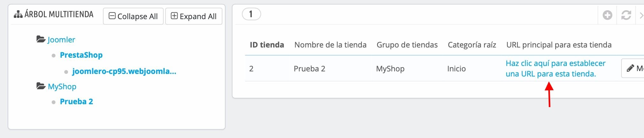Open the Joomler shop group
This screenshot has height=138, width=644.
coord(61,40)
